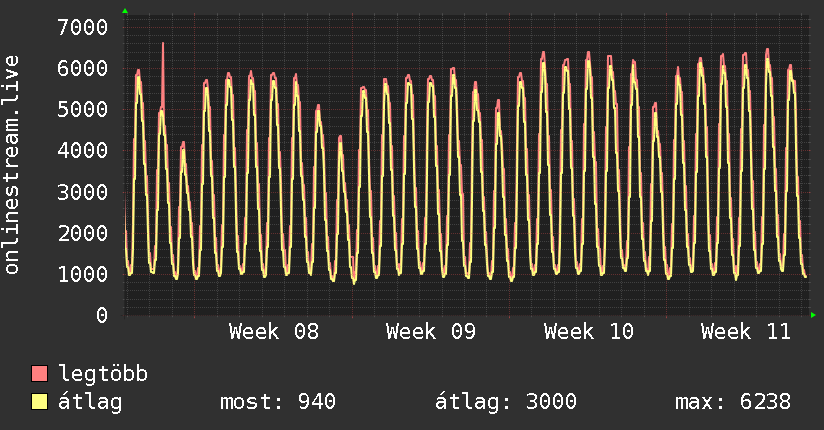Click the Week 08 axis label
The width and height of the screenshot is (824, 430).
(x=274, y=332)
